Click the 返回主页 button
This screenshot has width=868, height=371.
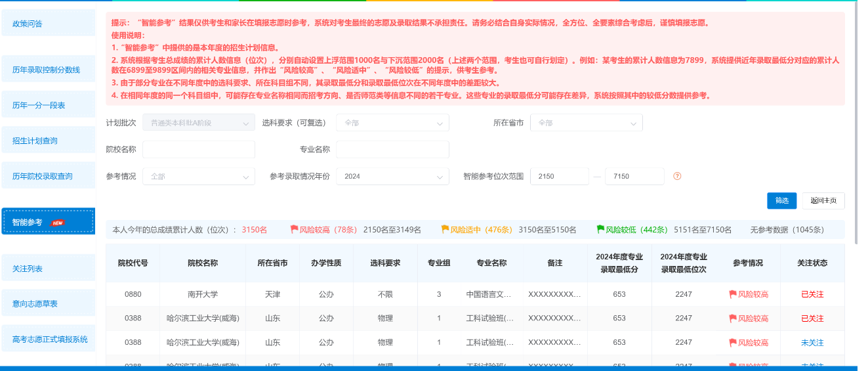[x=823, y=200]
